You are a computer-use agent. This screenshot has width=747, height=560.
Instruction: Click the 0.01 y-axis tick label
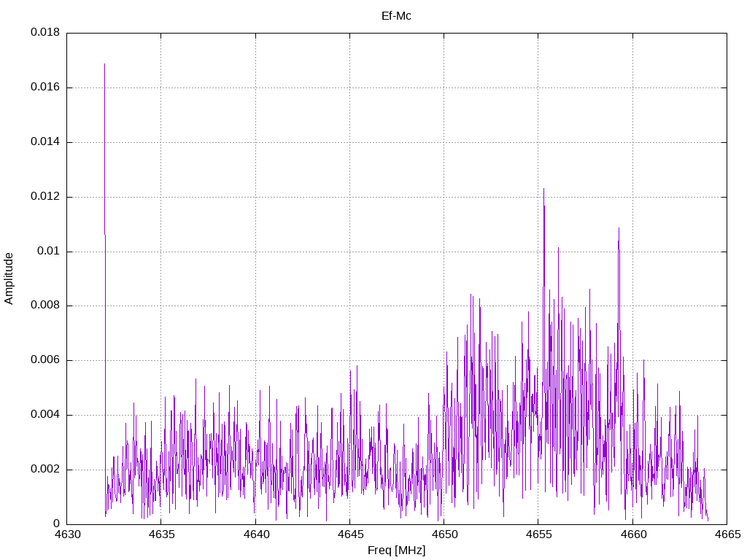coord(49,251)
